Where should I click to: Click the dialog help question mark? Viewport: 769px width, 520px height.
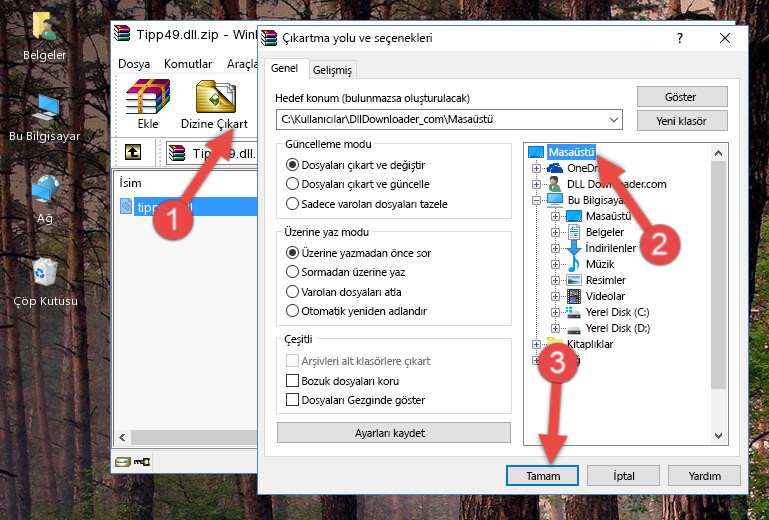(x=679, y=38)
